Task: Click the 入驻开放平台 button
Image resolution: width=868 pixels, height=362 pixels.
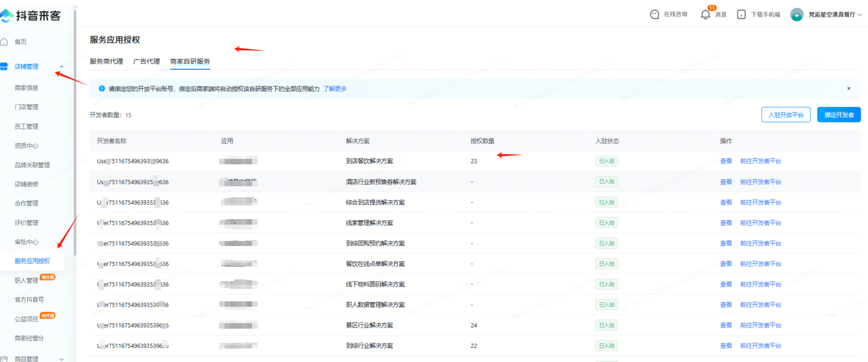Action: point(785,115)
